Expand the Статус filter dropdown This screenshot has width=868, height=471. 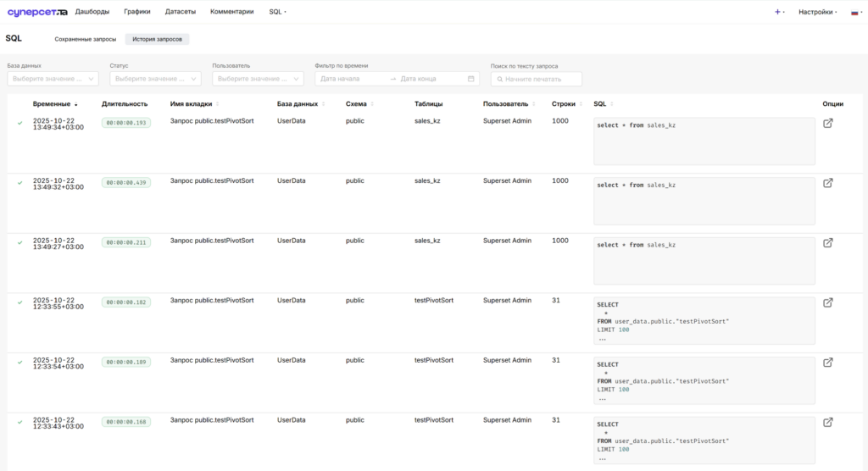(155, 79)
